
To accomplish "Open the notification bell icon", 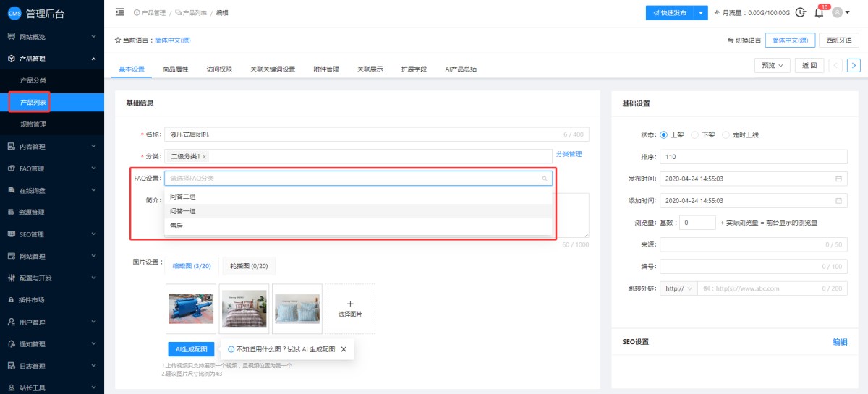I will pos(819,12).
